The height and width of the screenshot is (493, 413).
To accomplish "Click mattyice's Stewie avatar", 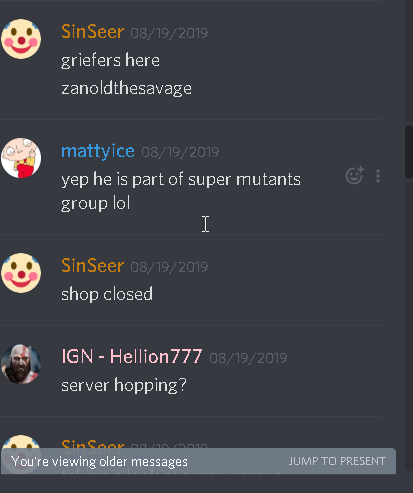I will tap(21, 158).
